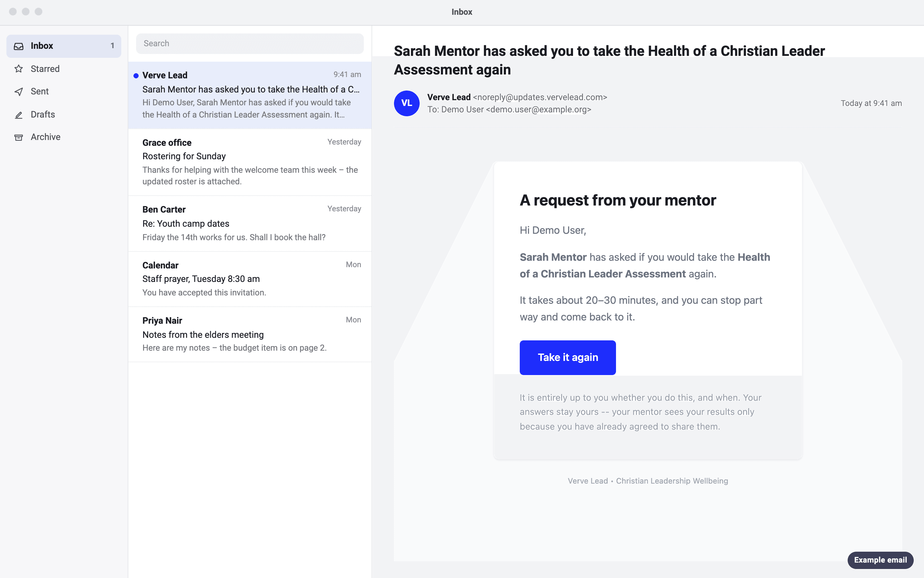Viewport: 924px width, 578px height.
Task: Click the Inbox tray icon in sidebar
Action: [19, 46]
